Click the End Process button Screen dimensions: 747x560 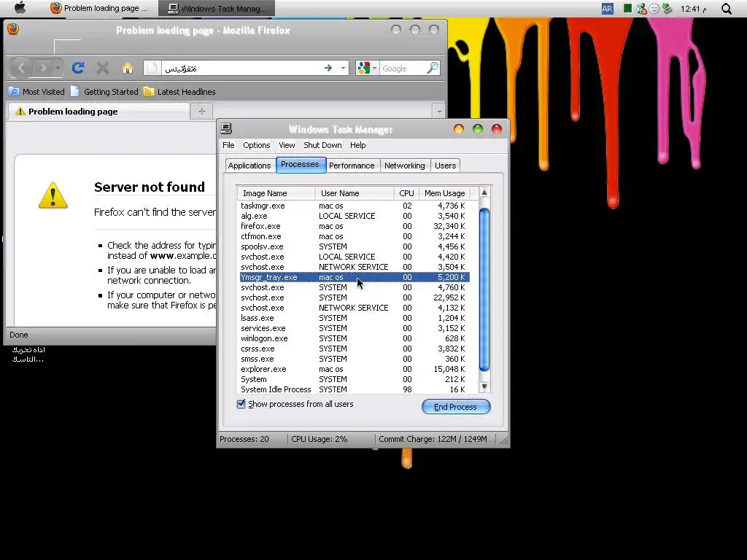456,407
